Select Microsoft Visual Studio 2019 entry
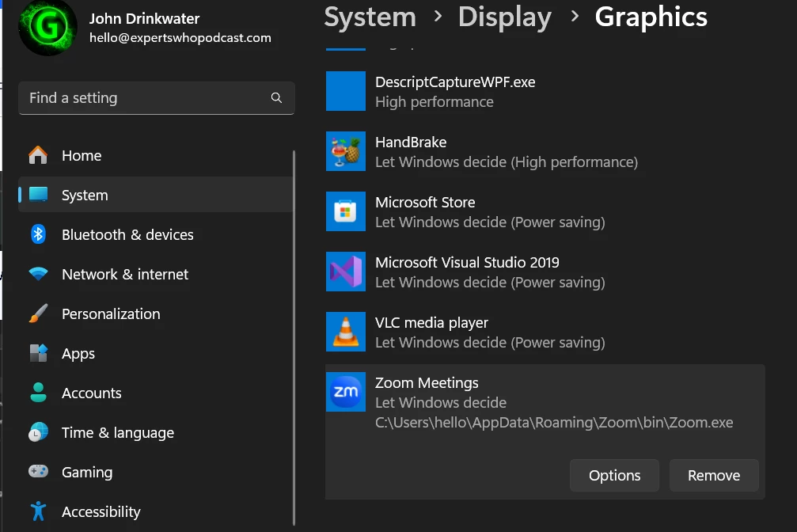 click(x=545, y=272)
